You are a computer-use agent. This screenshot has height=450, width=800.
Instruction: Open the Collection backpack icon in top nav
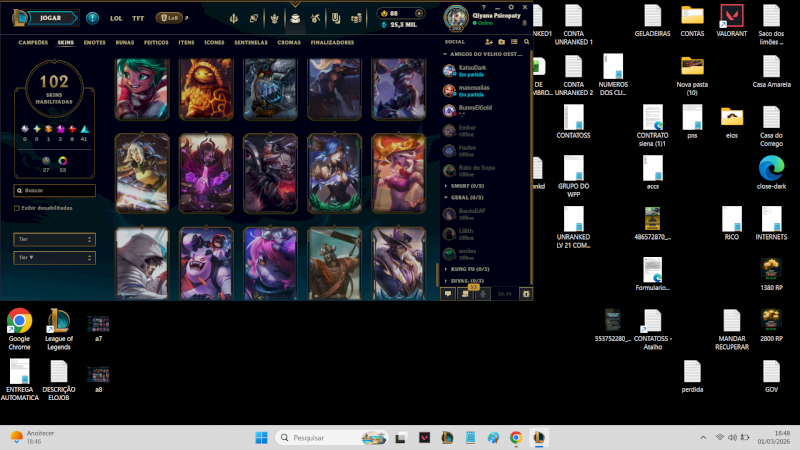[295, 18]
